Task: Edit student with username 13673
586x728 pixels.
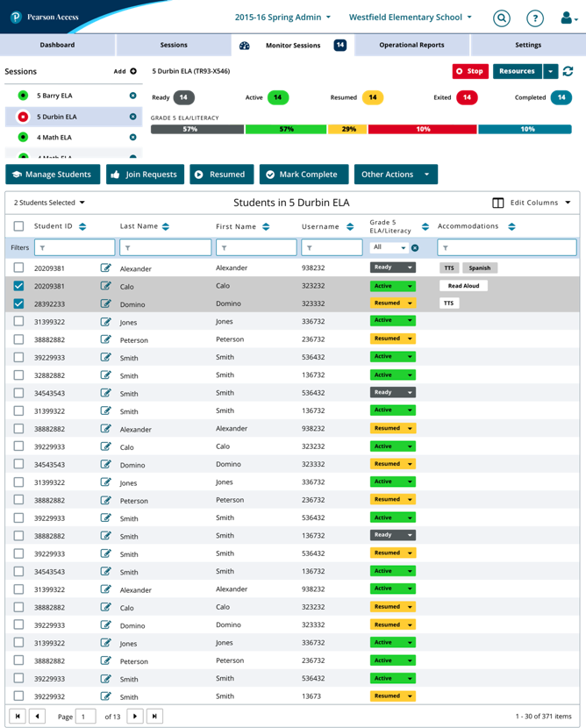Action: [x=106, y=696]
